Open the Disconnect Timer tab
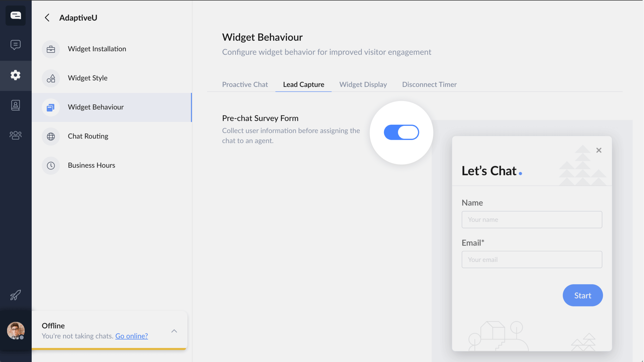Image resolution: width=644 pixels, height=362 pixels. click(429, 84)
